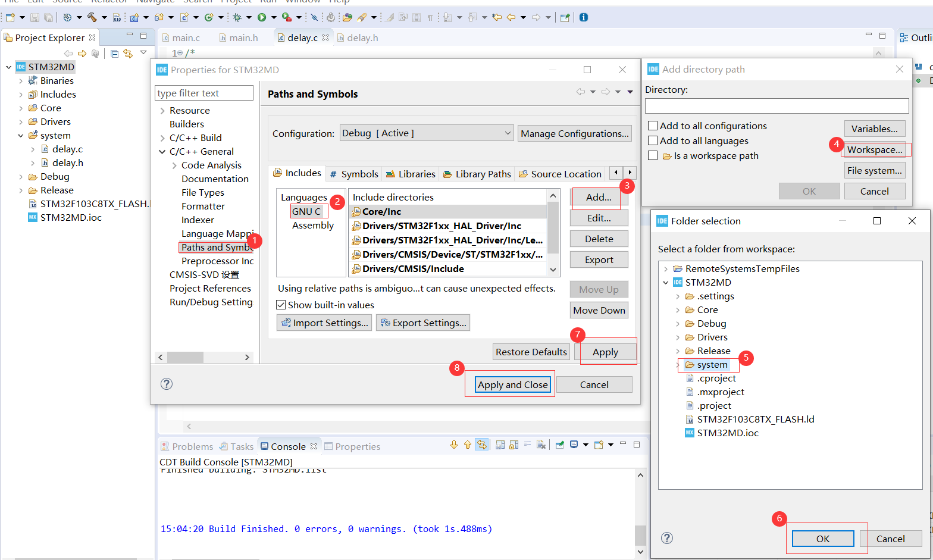Click Collapse All icon in Project Explorer
Image resolution: width=933 pixels, height=560 pixels.
click(114, 54)
